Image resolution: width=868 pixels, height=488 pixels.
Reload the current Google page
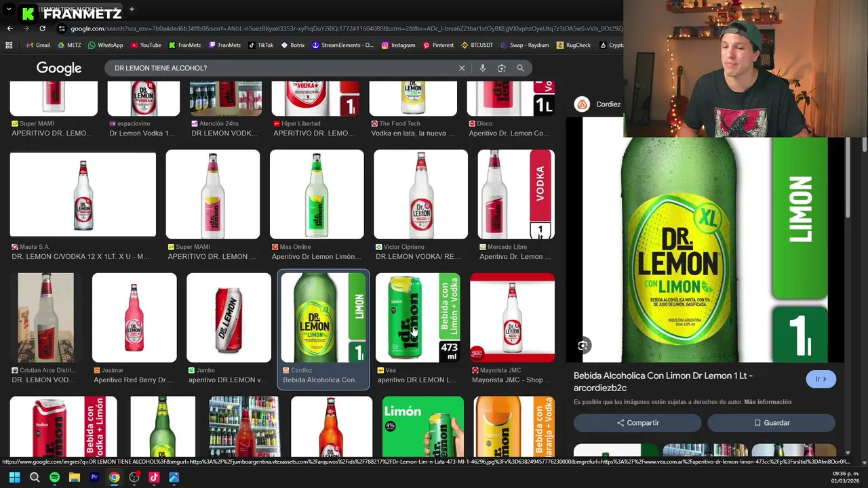coord(42,28)
